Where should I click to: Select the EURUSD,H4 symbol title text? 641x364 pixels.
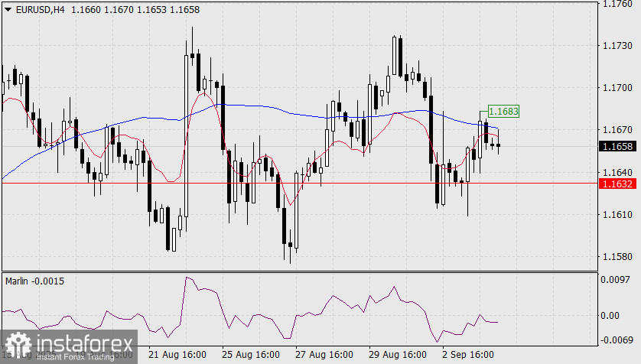[x=40, y=9]
